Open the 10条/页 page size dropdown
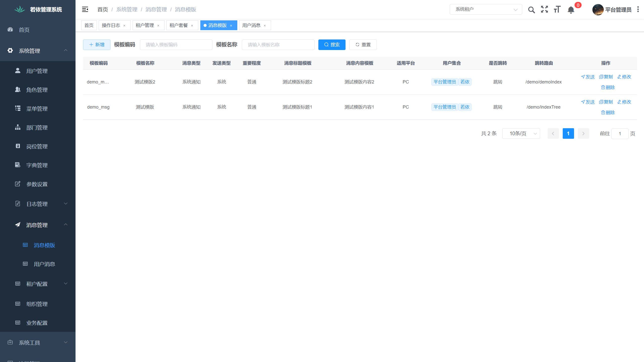 [x=521, y=133]
